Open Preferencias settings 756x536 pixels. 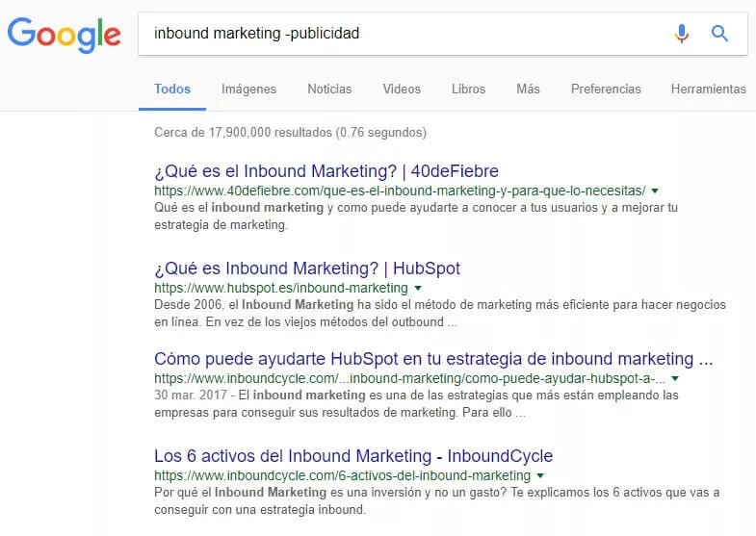point(606,89)
